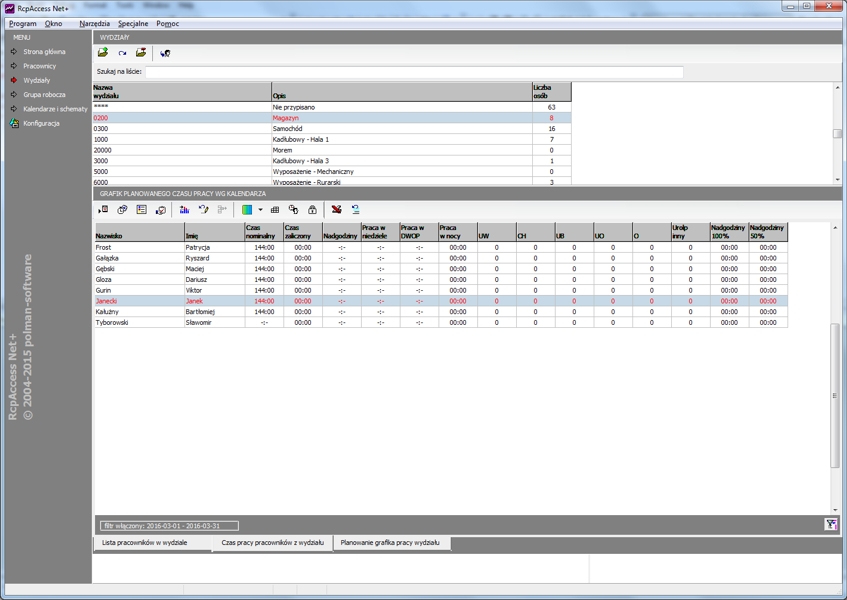
Task: Select the Samochód department row
Action: (289, 129)
